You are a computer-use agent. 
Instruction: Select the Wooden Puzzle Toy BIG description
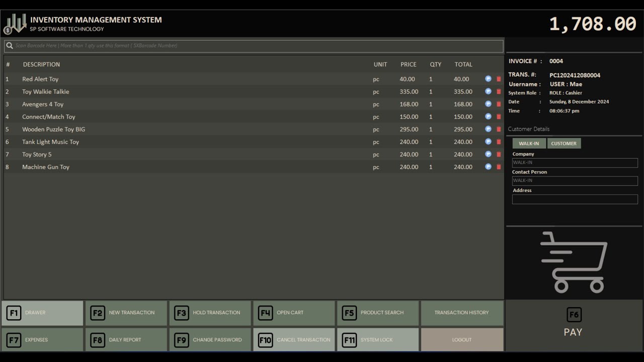click(54, 129)
